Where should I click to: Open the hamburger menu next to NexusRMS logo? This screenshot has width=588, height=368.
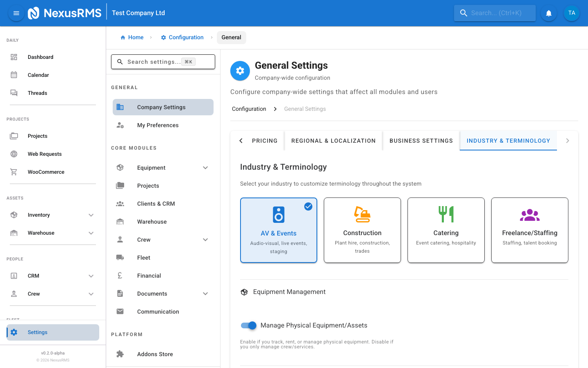tap(16, 13)
